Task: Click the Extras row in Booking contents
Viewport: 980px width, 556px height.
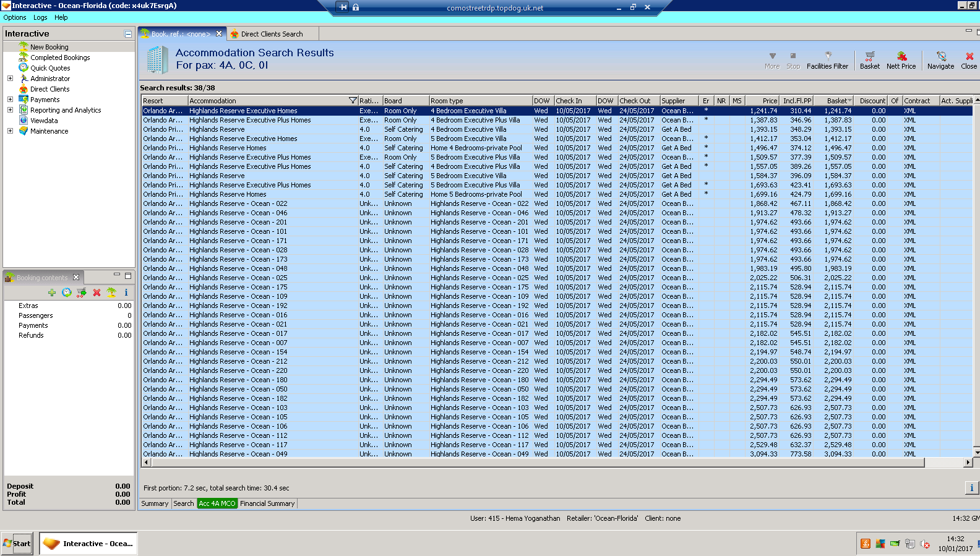Action: [x=69, y=306]
